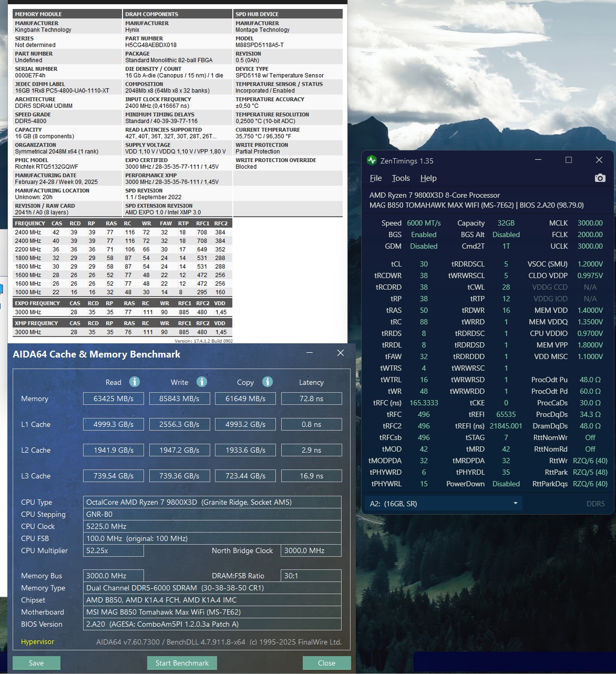Select the L1 Cache Read 4999.3 GB/s field
The image size is (616, 674).
click(114, 424)
